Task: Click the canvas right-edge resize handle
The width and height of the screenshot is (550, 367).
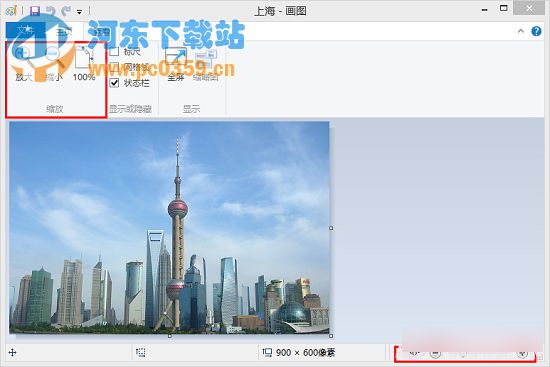Action: (331, 228)
